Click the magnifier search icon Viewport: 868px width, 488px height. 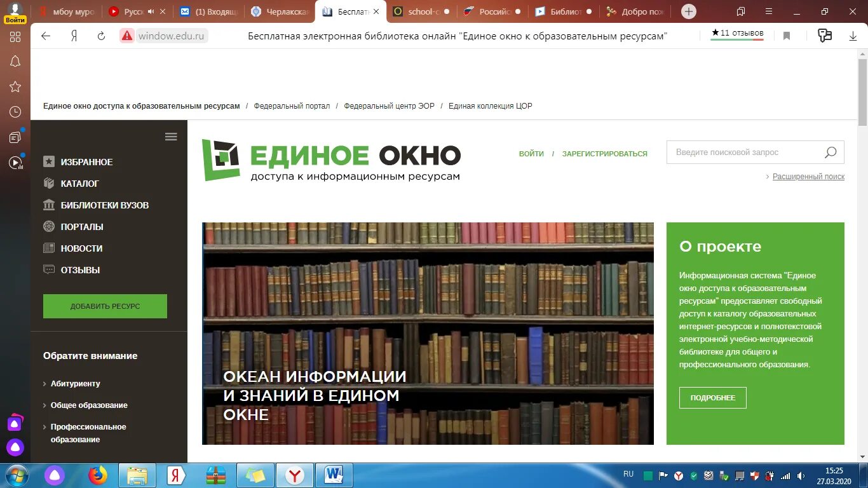[831, 152]
